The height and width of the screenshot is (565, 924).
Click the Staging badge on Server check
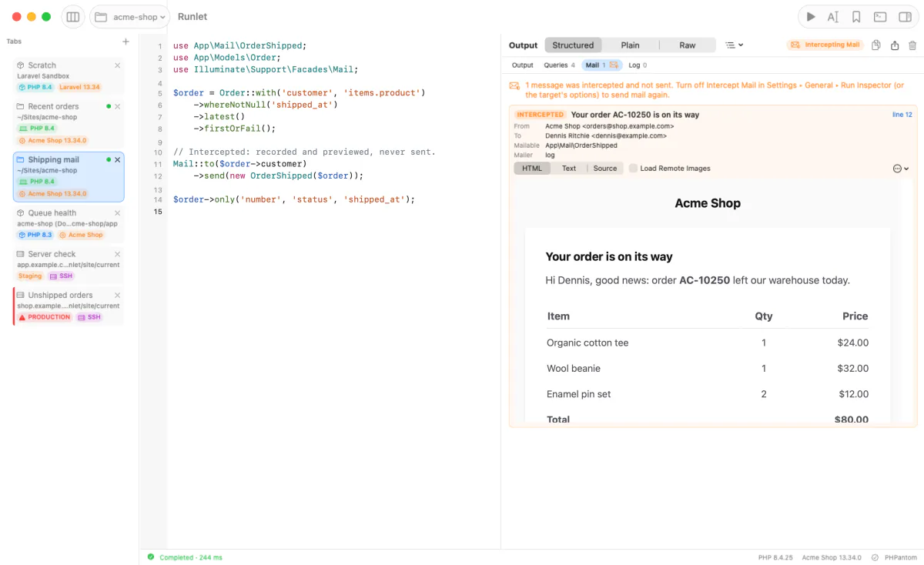(x=30, y=276)
